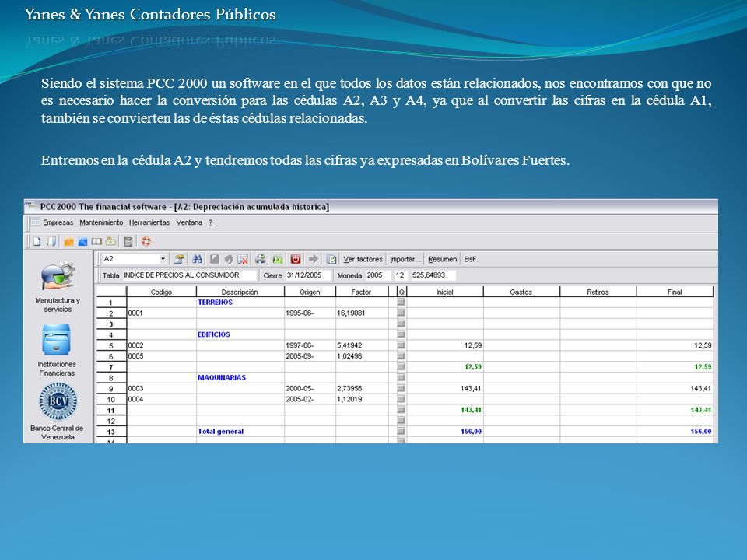Click the briefcase toolbar icon
This screenshot has width=747, height=560.
tap(110, 241)
